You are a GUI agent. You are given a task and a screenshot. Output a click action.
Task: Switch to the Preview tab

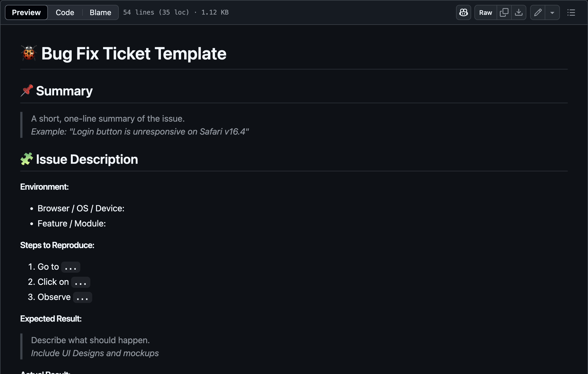(26, 12)
